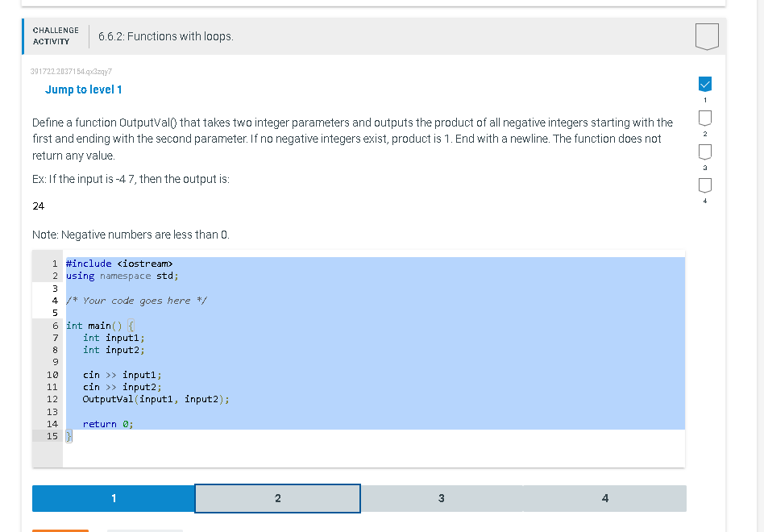The width and height of the screenshot is (764, 532).
Task: Click the challenge activity bookmark shield icon
Action: (x=706, y=35)
